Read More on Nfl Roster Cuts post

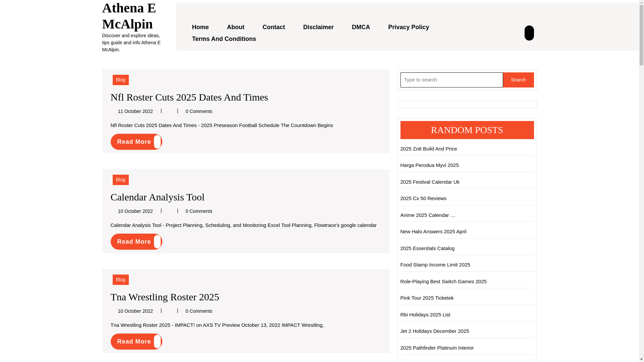[x=136, y=142]
